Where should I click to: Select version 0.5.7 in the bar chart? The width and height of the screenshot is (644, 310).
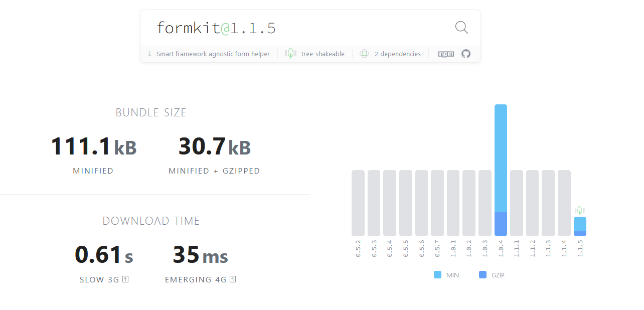pos(437,203)
